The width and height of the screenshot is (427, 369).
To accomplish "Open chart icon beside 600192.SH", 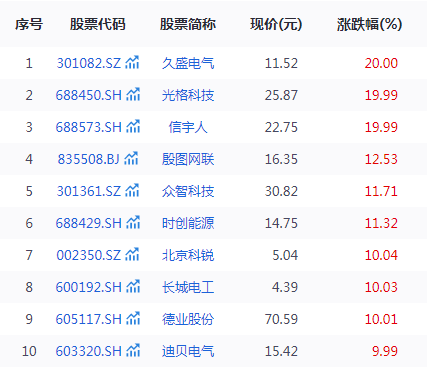I will pyautogui.click(x=133, y=286).
